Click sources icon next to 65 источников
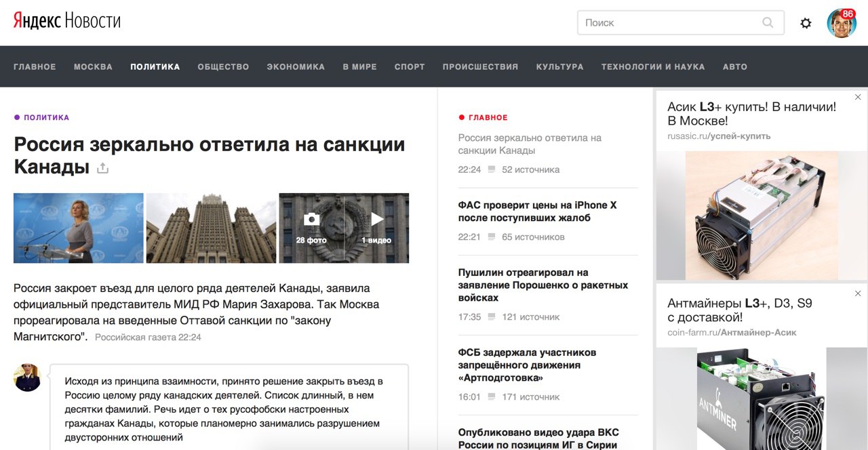Viewport: 868px width, 450px height. (x=492, y=237)
